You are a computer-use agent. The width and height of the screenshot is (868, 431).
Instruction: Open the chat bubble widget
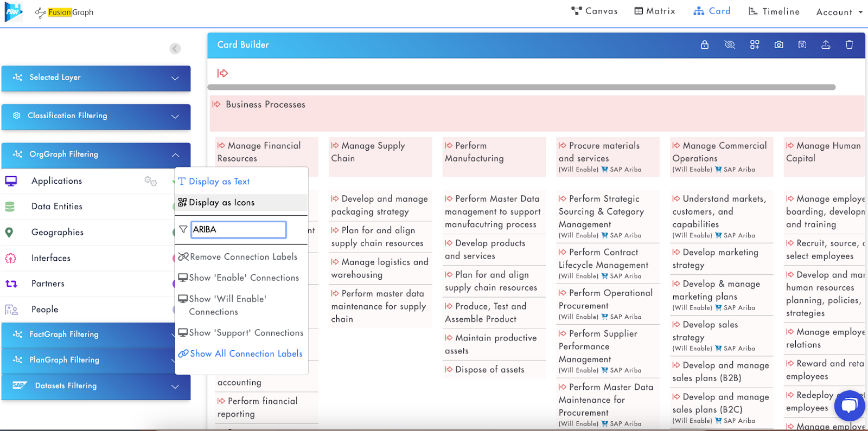click(850, 406)
